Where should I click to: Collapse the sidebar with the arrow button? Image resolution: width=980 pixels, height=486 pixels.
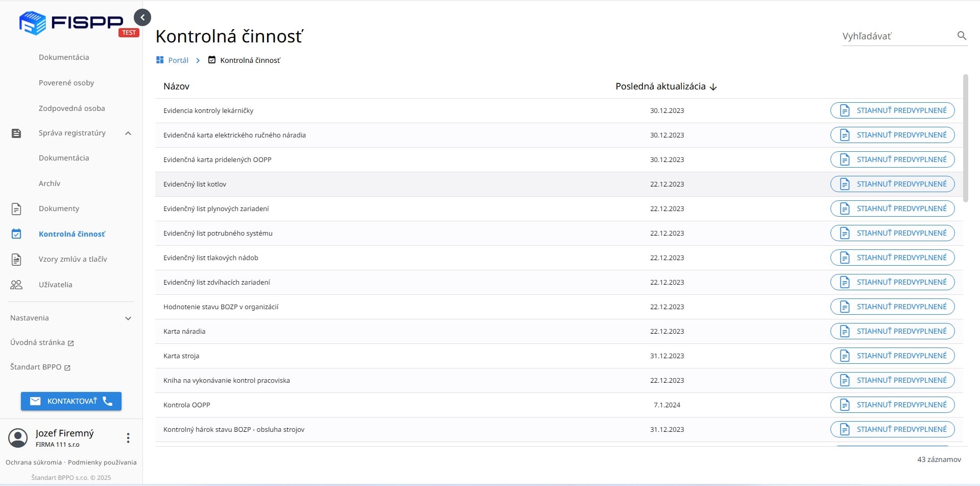[142, 17]
